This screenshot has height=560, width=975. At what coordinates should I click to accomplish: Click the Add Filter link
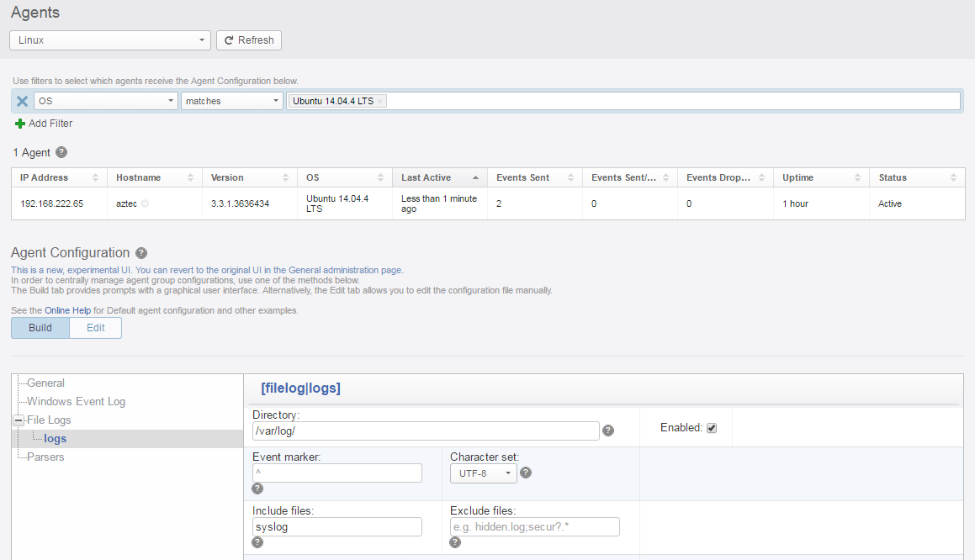pyautogui.click(x=50, y=124)
